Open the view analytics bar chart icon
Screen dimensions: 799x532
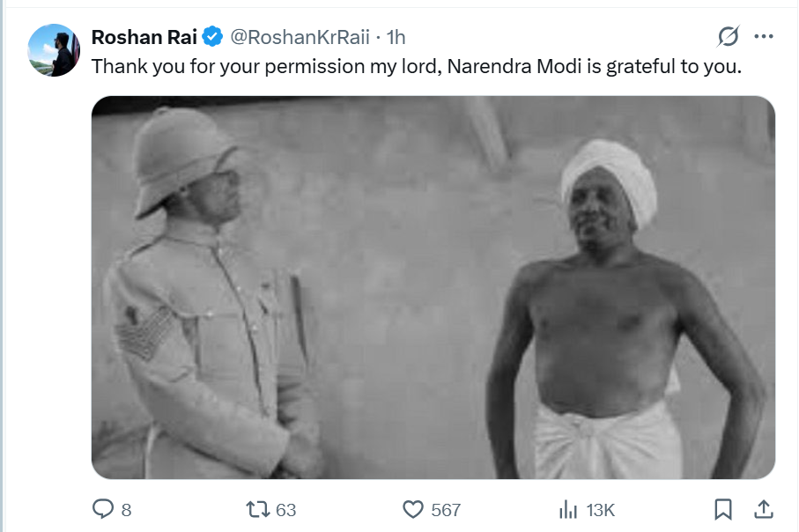coord(568,509)
